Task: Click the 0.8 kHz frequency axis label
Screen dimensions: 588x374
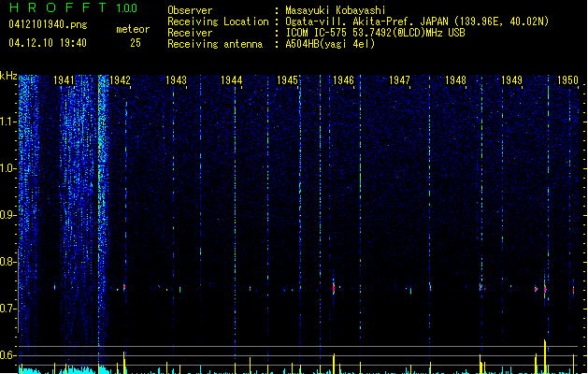Action: pyautogui.click(x=8, y=262)
